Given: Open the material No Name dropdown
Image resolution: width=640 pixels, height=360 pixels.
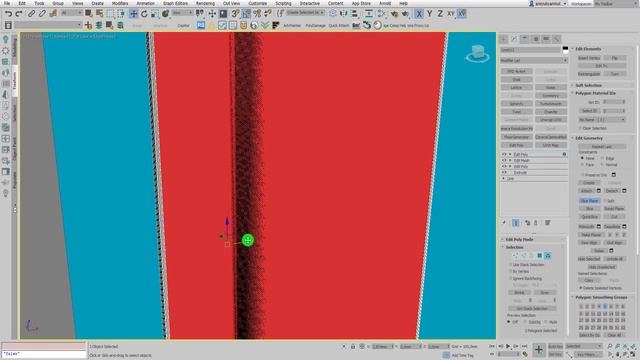Looking at the screenshot, I should click(x=602, y=120).
